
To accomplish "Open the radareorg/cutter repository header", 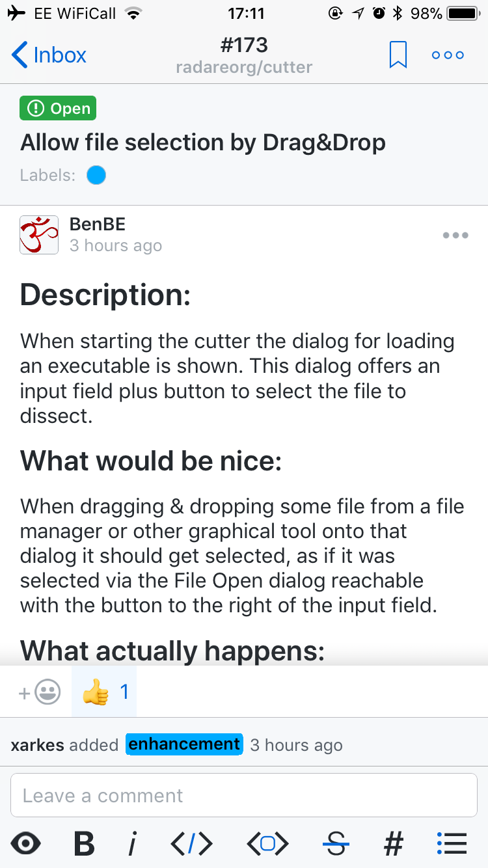I will pos(244,66).
